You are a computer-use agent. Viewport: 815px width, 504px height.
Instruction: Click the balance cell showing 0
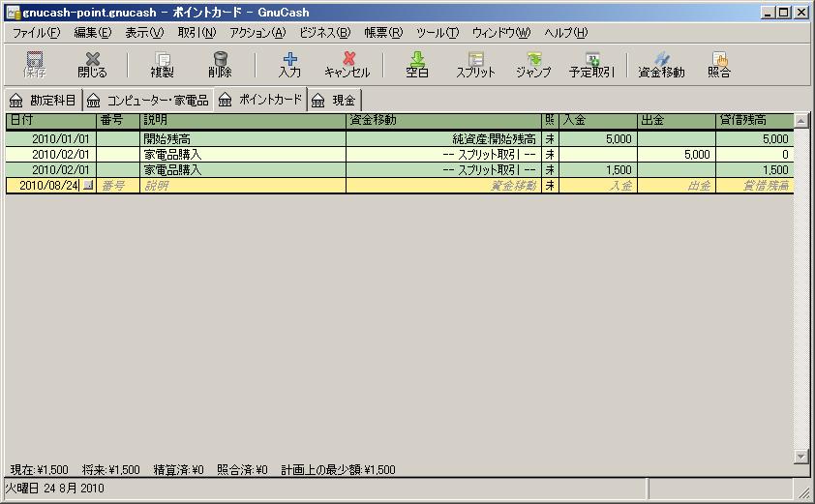(x=755, y=155)
